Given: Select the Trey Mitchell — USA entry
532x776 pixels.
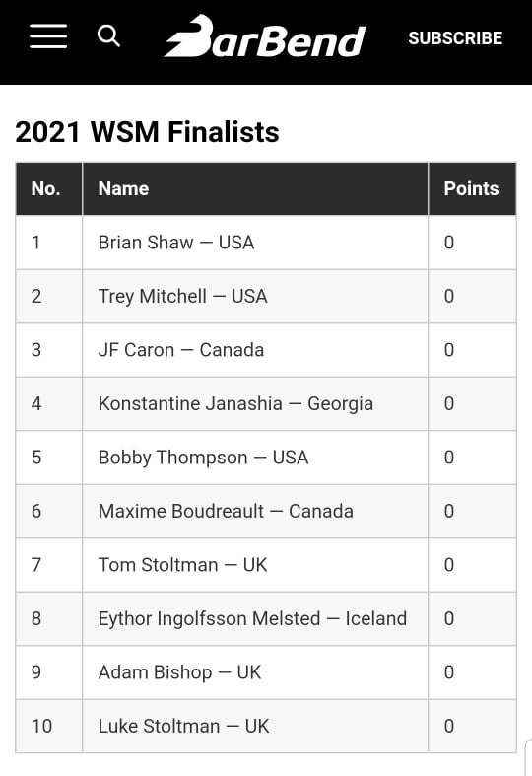Looking at the screenshot, I should (x=182, y=297).
